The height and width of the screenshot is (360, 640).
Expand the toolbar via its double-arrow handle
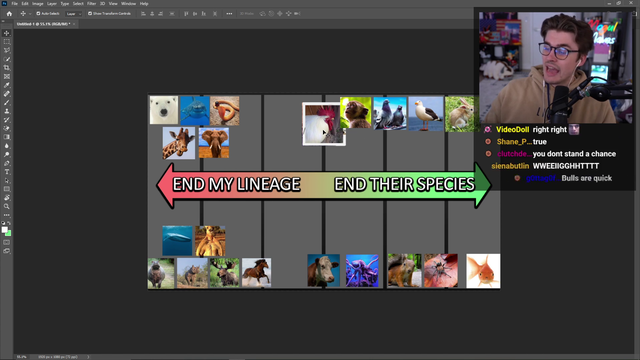pos(3,21)
